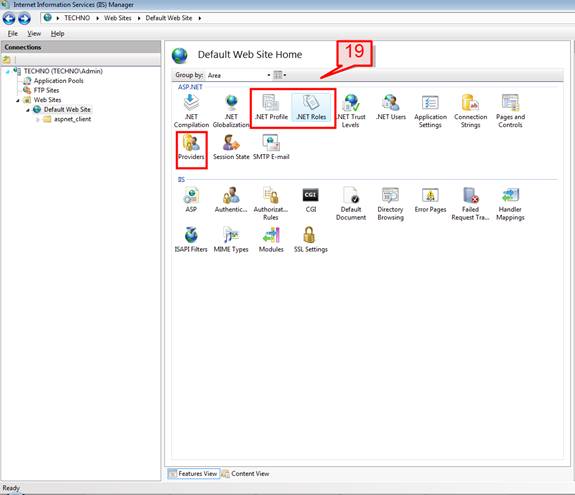This screenshot has width=575, height=495.
Task: Open dropdown arrow before TECHNO breadcrumb
Action: click(58, 18)
